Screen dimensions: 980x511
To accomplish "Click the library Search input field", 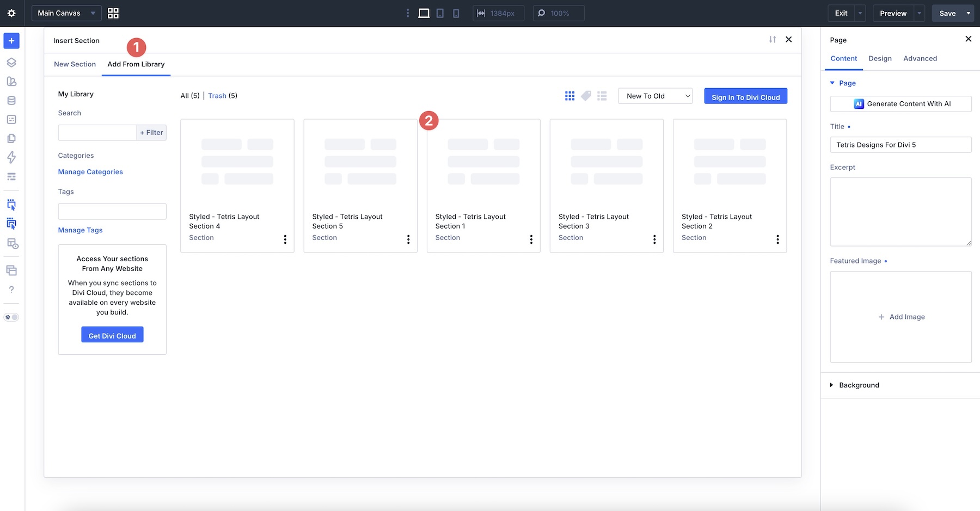I will [97, 133].
